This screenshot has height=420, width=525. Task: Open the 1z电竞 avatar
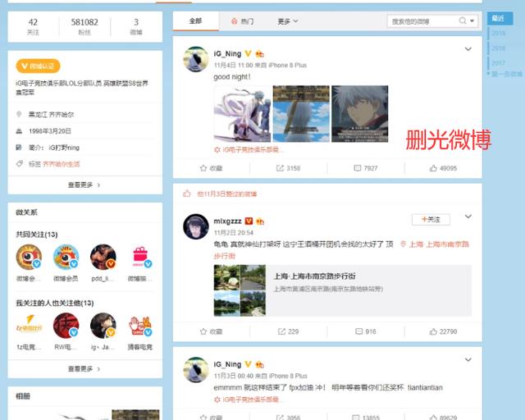pyautogui.click(x=29, y=326)
